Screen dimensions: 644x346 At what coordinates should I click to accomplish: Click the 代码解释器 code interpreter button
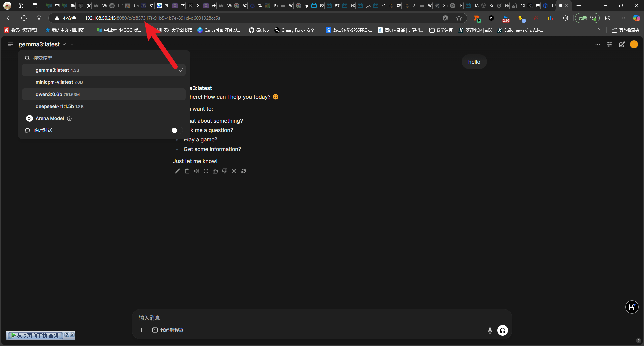point(168,330)
